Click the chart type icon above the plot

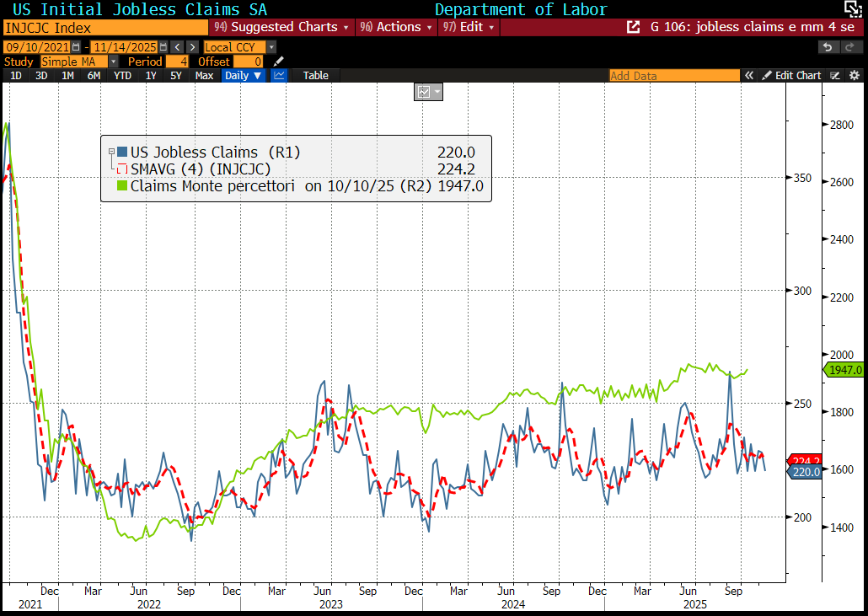click(x=427, y=91)
